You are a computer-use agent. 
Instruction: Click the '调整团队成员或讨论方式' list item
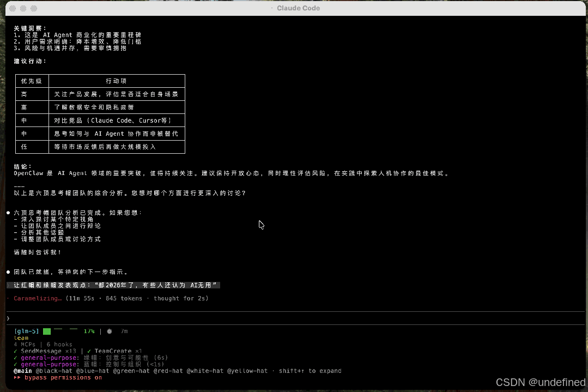(x=57, y=239)
